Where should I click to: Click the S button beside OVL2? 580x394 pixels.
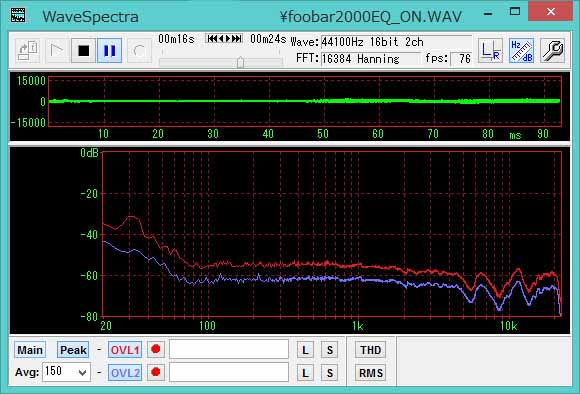(x=330, y=373)
